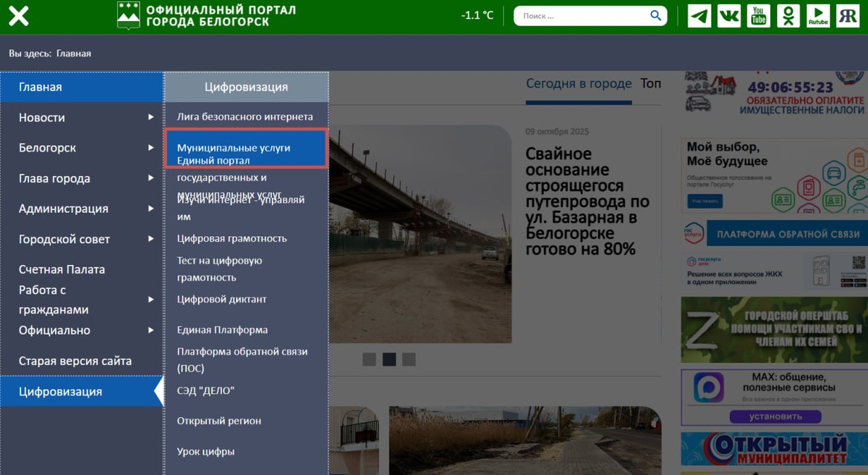Close the menu with the X icon
This screenshot has width=868, height=475.
(x=19, y=15)
